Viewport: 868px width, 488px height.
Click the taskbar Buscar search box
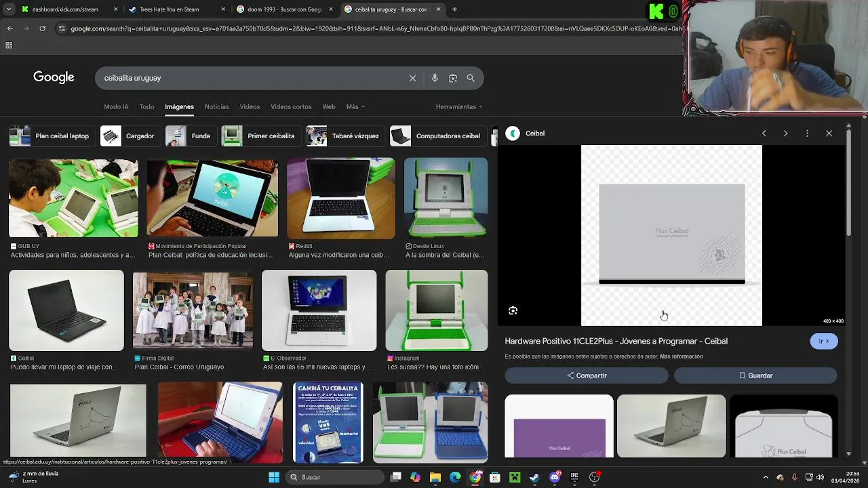[335, 477]
